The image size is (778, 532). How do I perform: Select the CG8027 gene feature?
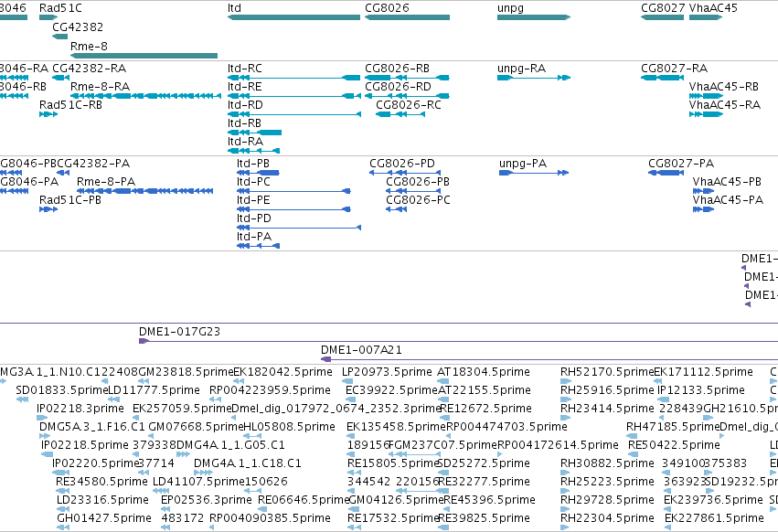pyautogui.click(x=663, y=17)
